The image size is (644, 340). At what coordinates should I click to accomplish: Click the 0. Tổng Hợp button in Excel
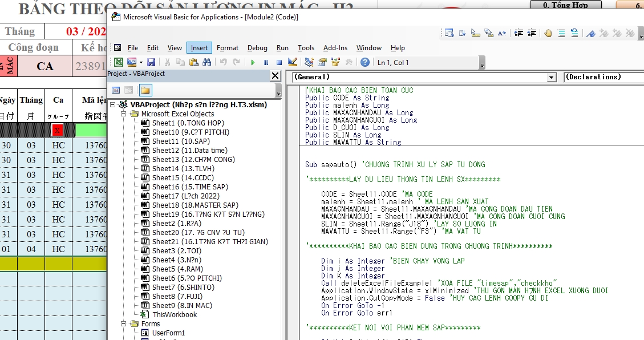565,5
